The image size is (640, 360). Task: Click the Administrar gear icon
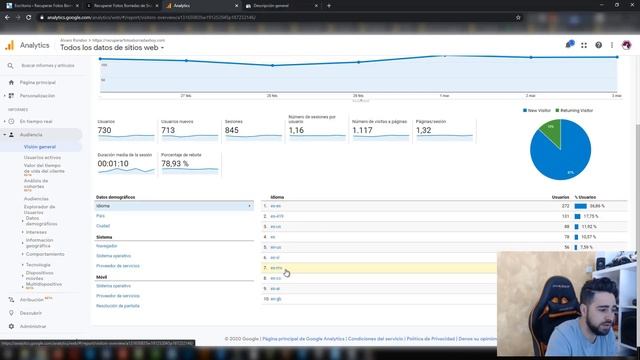click(x=11, y=327)
